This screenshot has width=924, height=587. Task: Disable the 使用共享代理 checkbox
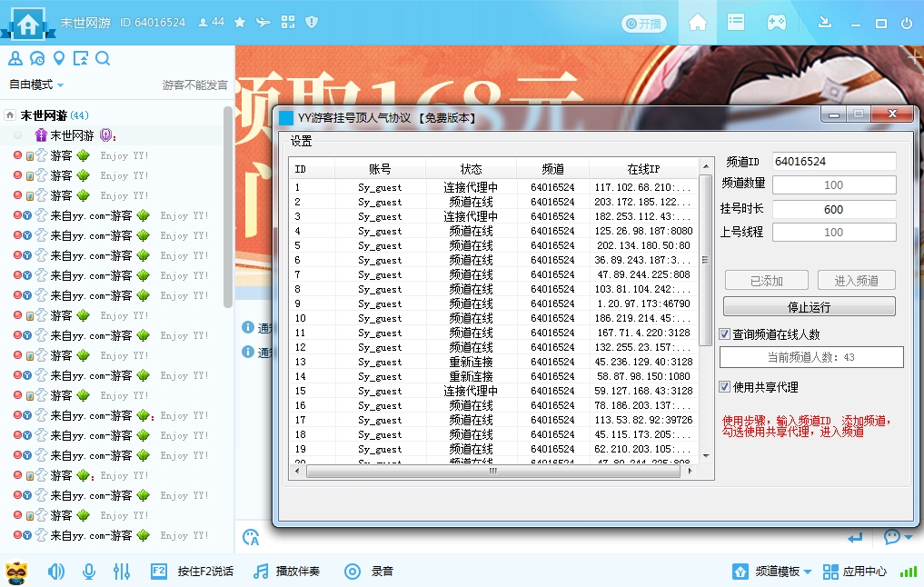[724, 384]
